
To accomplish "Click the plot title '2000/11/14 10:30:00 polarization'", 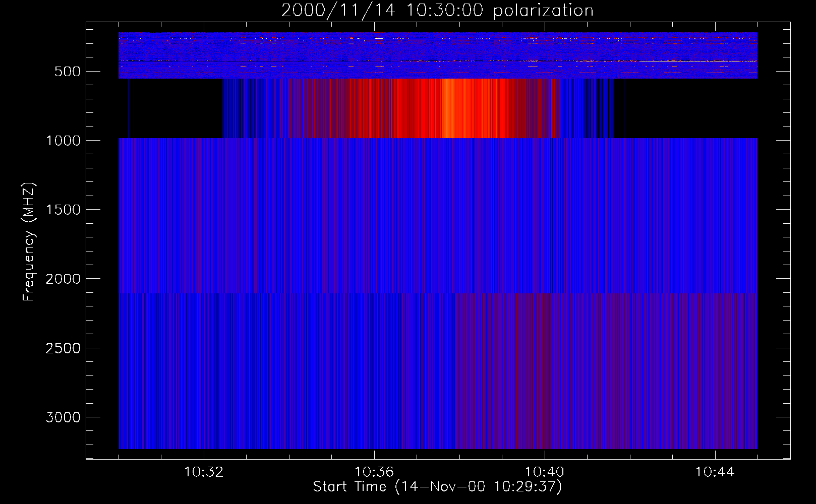I will 437,11.
